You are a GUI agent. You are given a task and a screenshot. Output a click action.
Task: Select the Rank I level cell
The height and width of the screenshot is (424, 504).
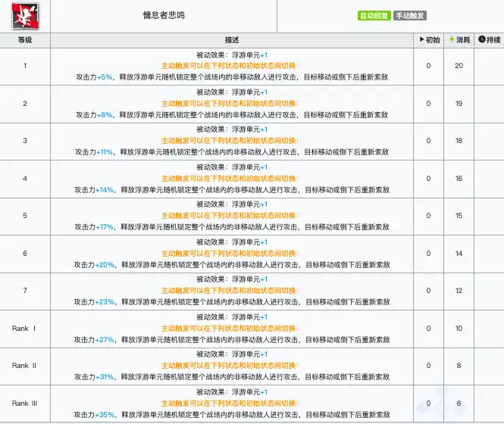[25, 329]
